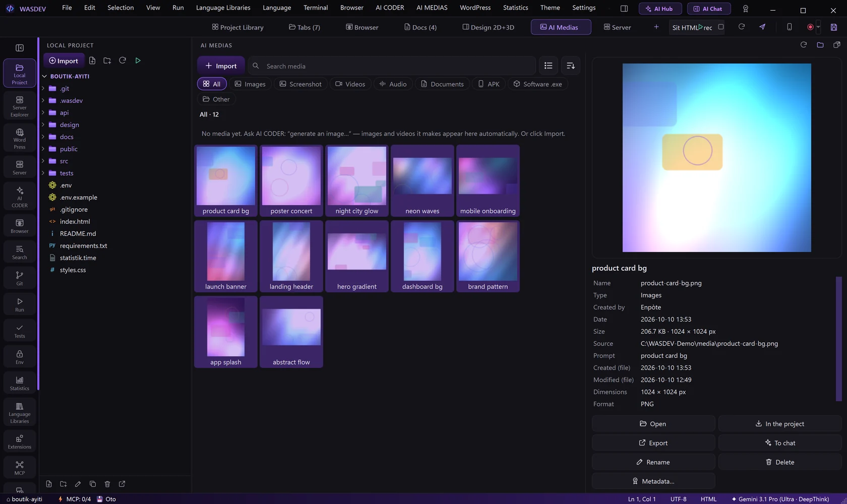Toggle list view for the media grid

[549, 66]
